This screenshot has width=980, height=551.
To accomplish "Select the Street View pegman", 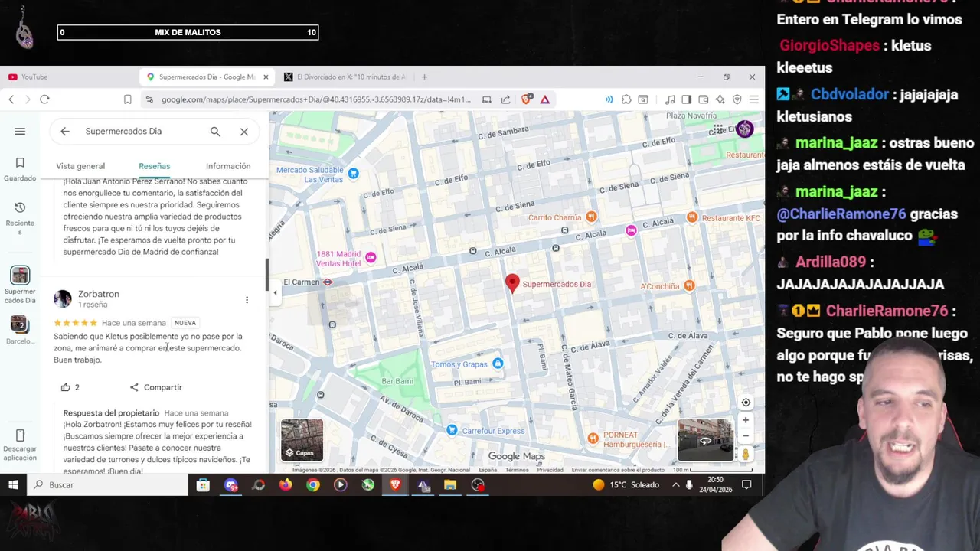I will (746, 455).
